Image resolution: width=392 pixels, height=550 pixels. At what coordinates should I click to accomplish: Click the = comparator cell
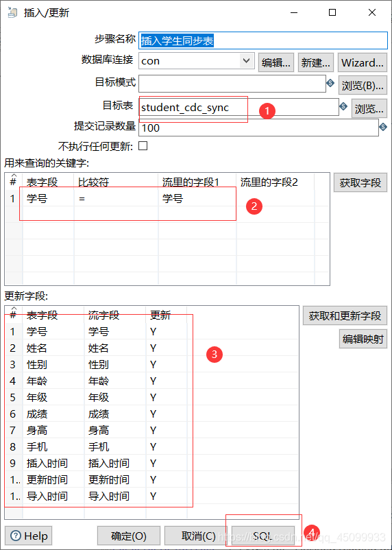click(x=116, y=198)
